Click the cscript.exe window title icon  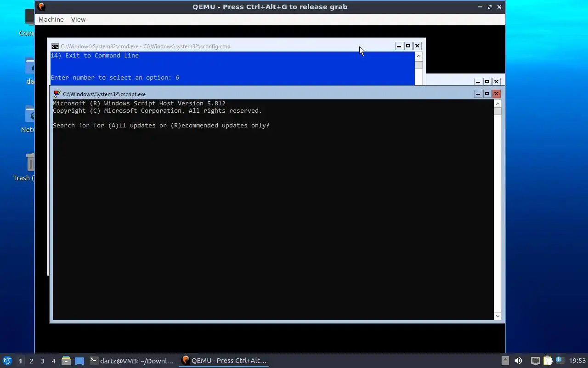coord(57,94)
